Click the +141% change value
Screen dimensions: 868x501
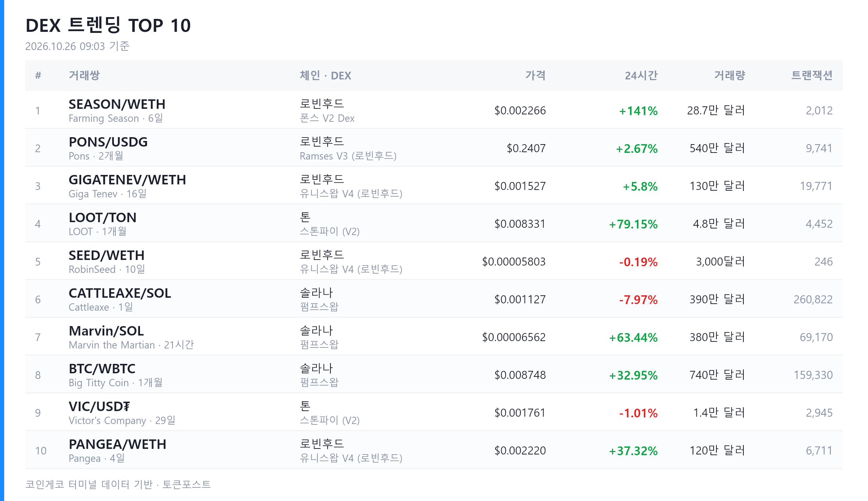(x=638, y=111)
